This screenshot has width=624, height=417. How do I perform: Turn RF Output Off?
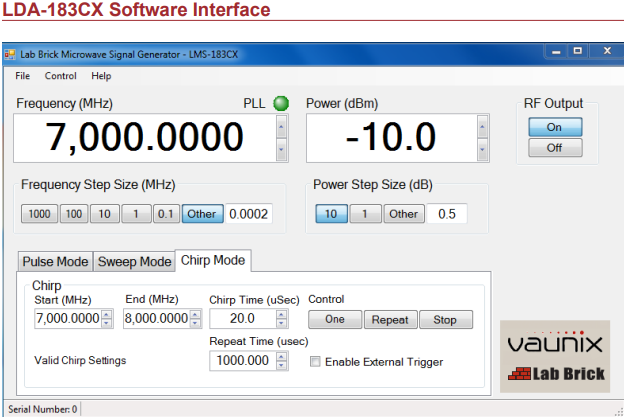[555, 148]
